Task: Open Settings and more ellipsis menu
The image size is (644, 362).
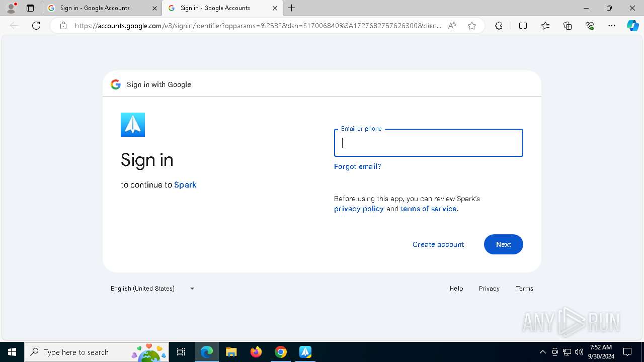Action: [x=612, y=26]
